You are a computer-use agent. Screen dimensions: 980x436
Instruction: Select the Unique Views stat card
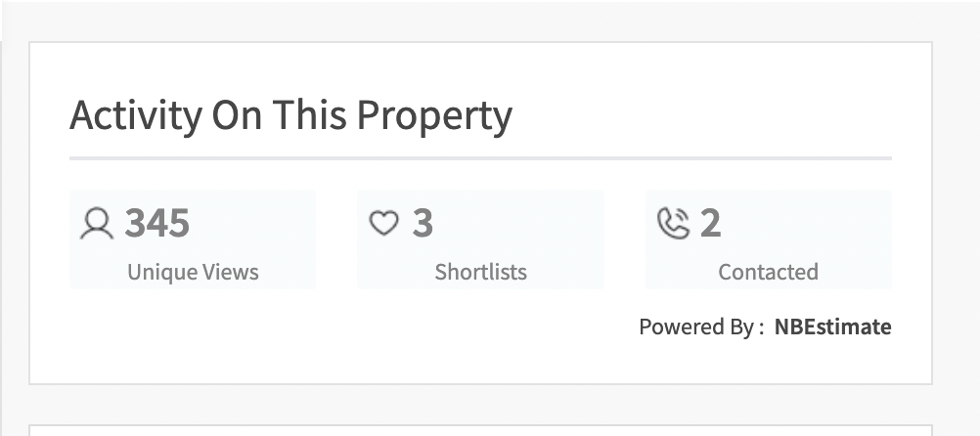click(193, 240)
